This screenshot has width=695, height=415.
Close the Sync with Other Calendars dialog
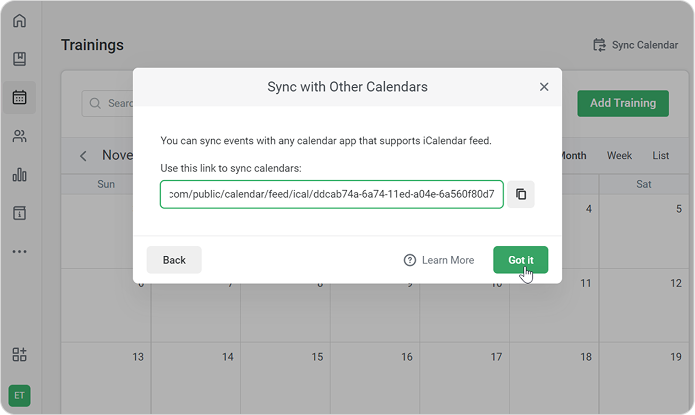544,87
